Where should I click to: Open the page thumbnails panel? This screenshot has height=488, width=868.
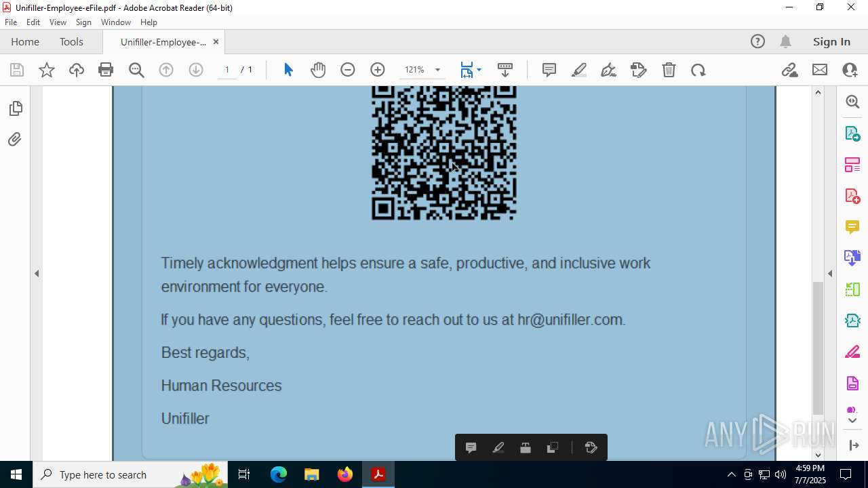pyautogui.click(x=15, y=108)
